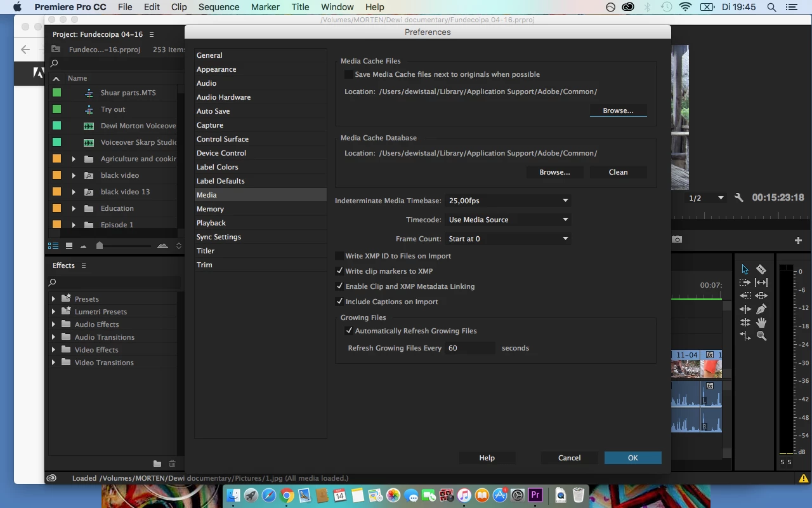Switch Project panel to icon view
This screenshot has width=812, height=508.
pyautogui.click(x=69, y=246)
